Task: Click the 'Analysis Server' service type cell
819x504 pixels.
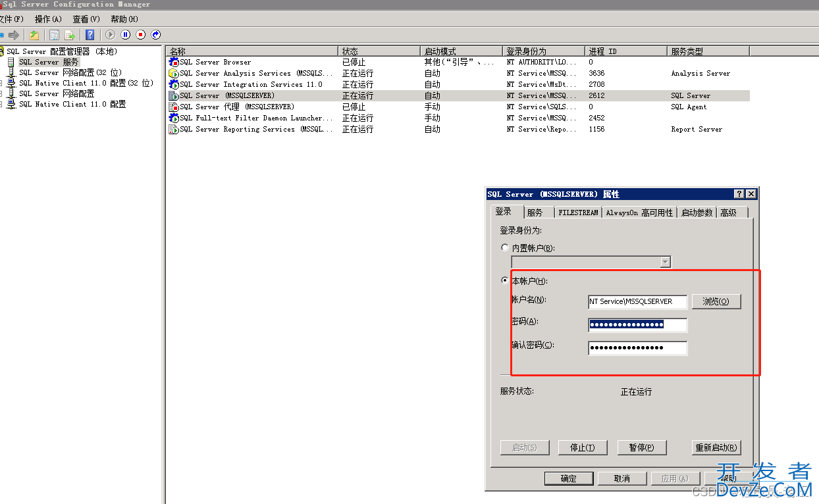Action: point(700,73)
